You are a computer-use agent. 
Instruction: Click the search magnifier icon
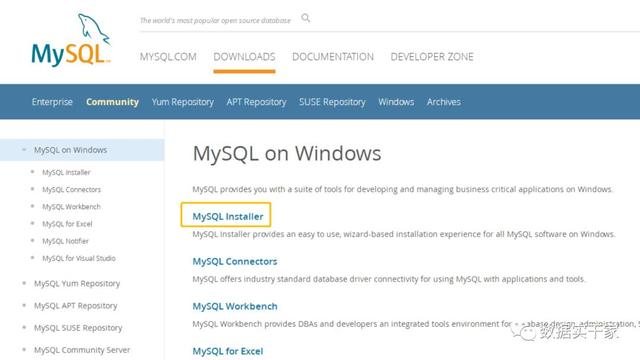point(305,18)
